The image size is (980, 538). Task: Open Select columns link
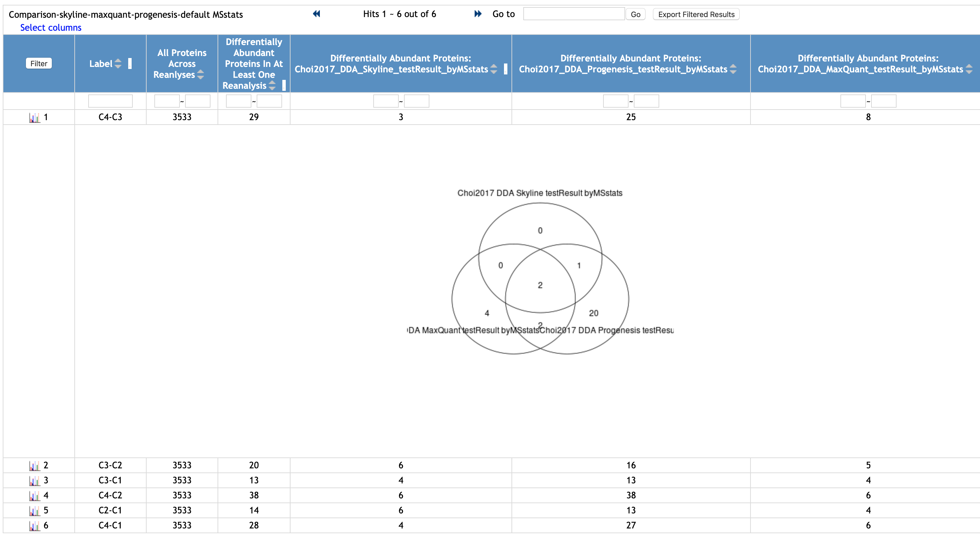[50, 28]
